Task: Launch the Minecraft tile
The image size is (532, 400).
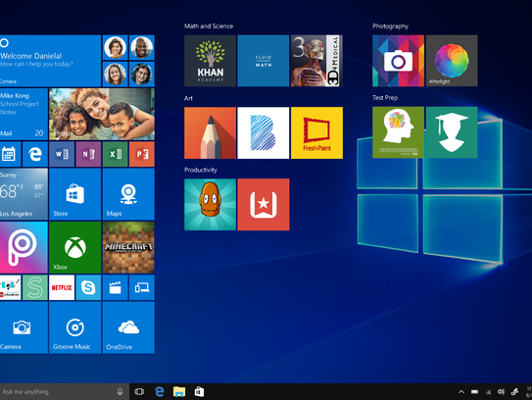Action: click(x=128, y=247)
